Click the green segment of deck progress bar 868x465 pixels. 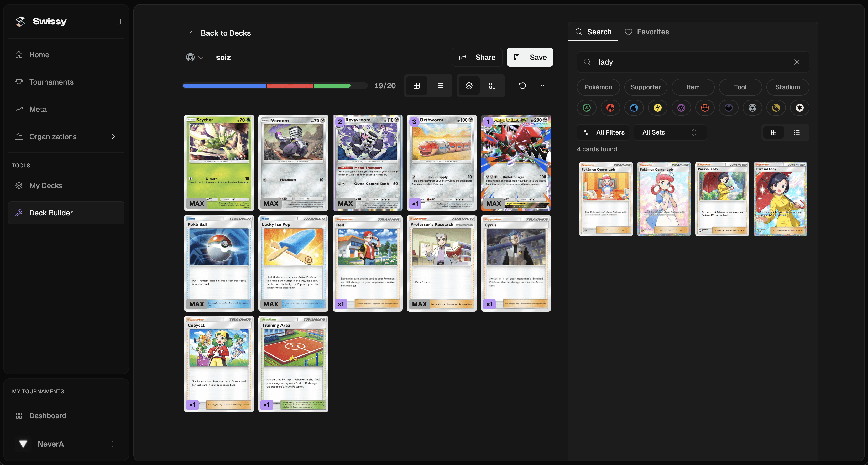click(332, 86)
